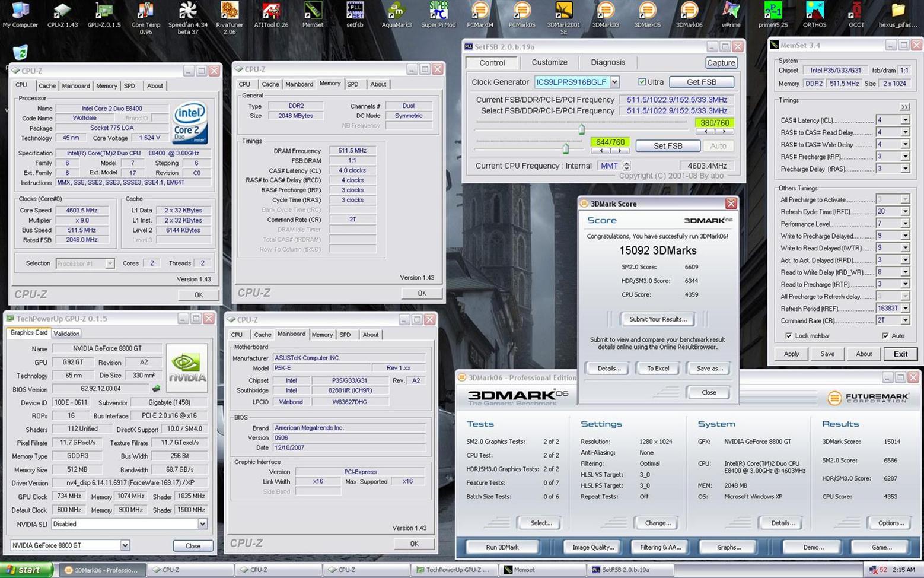Image resolution: width=924 pixels, height=578 pixels.
Task: Click Submit Your Results in 3DMark Score
Action: [x=658, y=319]
